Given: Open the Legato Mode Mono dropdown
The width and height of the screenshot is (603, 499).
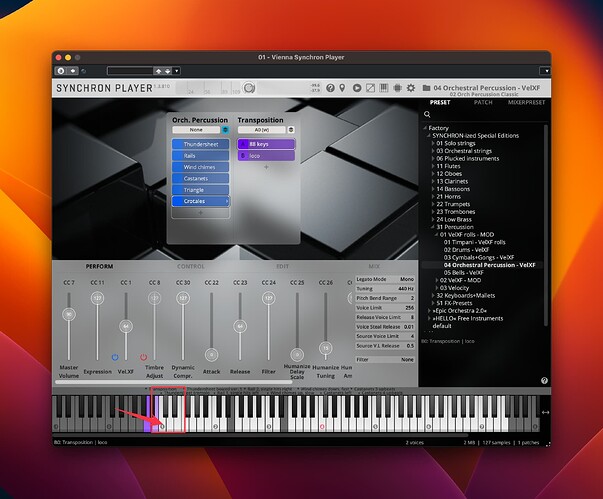Looking at the screenshot, I should click(385, 279).
